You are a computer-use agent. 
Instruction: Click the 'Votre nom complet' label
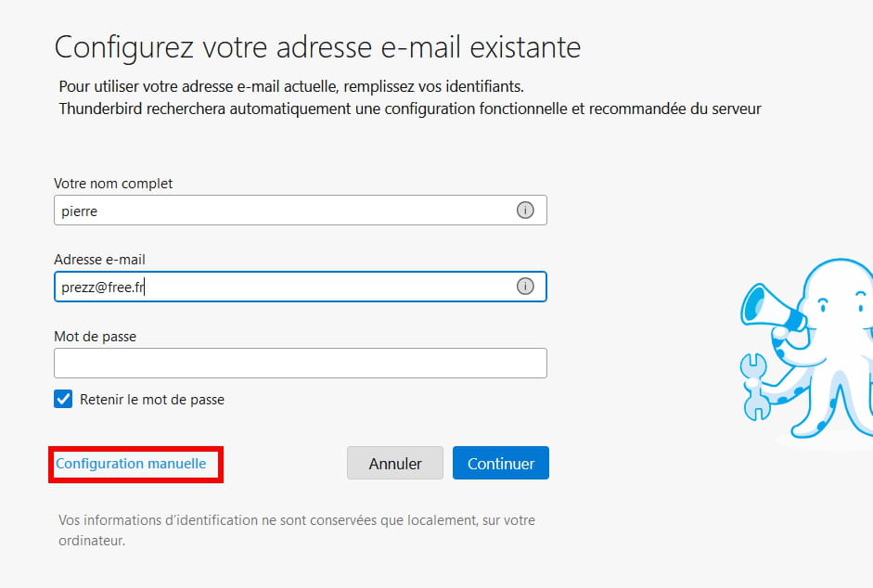pyautogui.click(x=113, y=184)
